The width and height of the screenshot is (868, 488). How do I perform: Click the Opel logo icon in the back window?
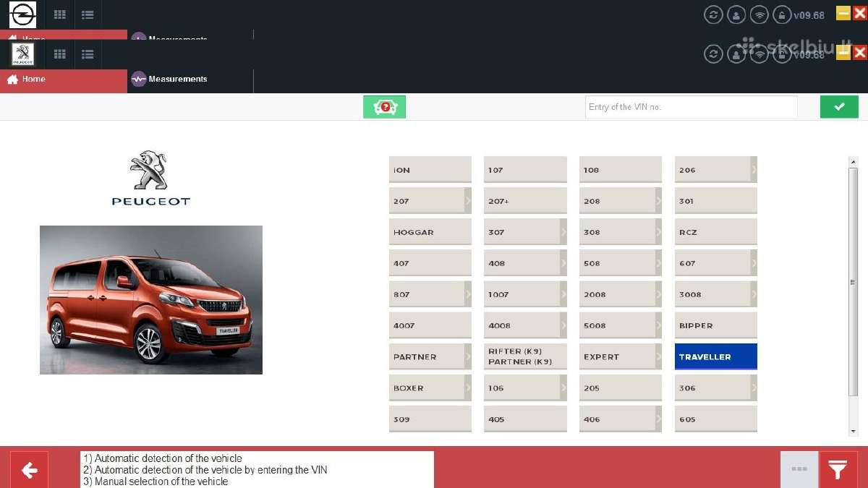click(22, 14)
